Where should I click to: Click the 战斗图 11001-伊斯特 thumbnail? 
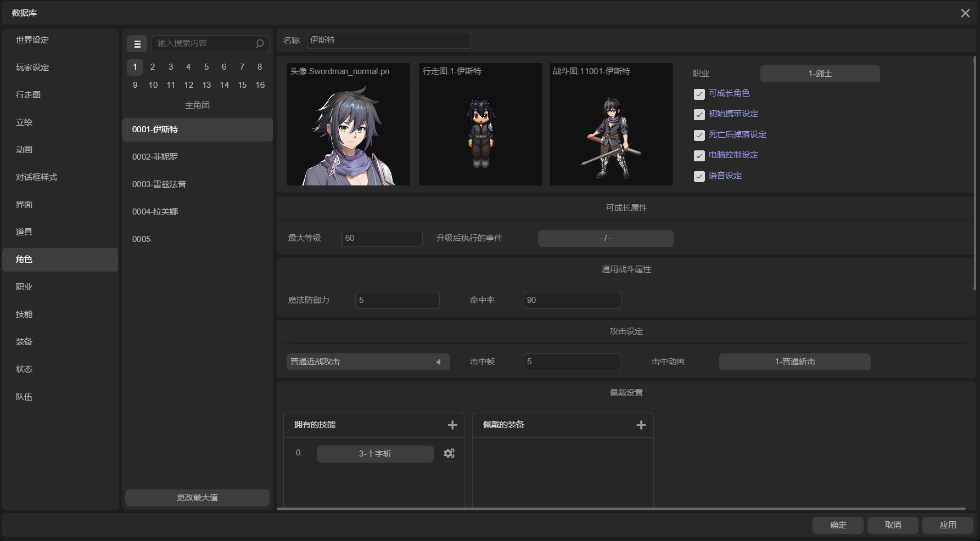tap(611, 124)
